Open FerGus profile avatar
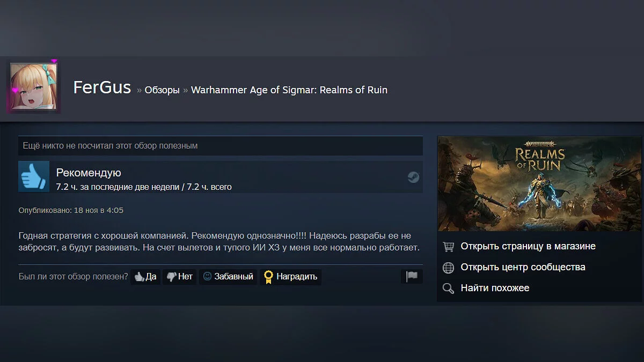644x362 pixels. coord(34,87)
